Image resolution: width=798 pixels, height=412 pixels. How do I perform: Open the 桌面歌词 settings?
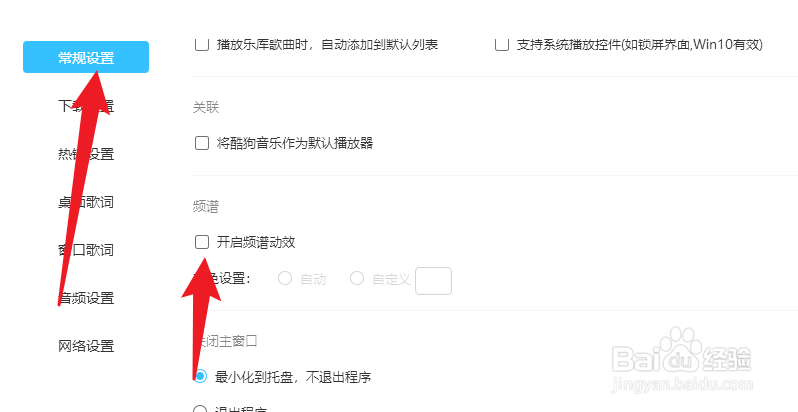[86, 202]
